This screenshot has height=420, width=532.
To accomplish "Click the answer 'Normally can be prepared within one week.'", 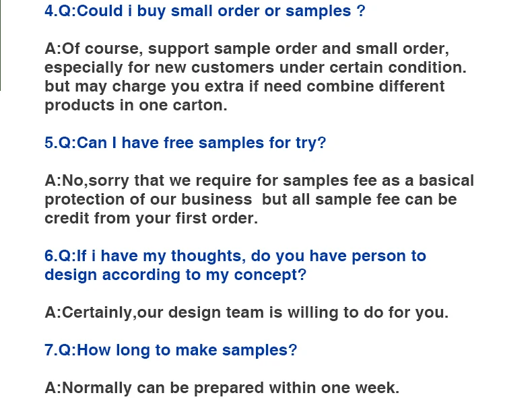I will 222,388.
